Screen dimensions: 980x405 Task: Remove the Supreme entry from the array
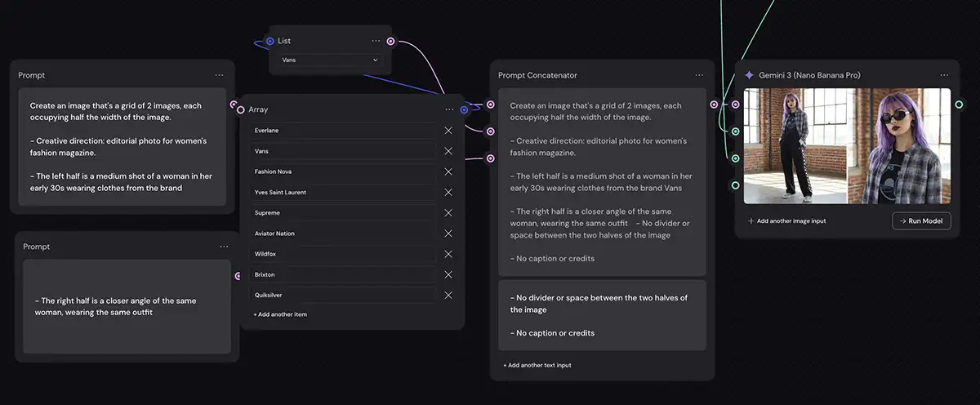(x=448, y=213)
